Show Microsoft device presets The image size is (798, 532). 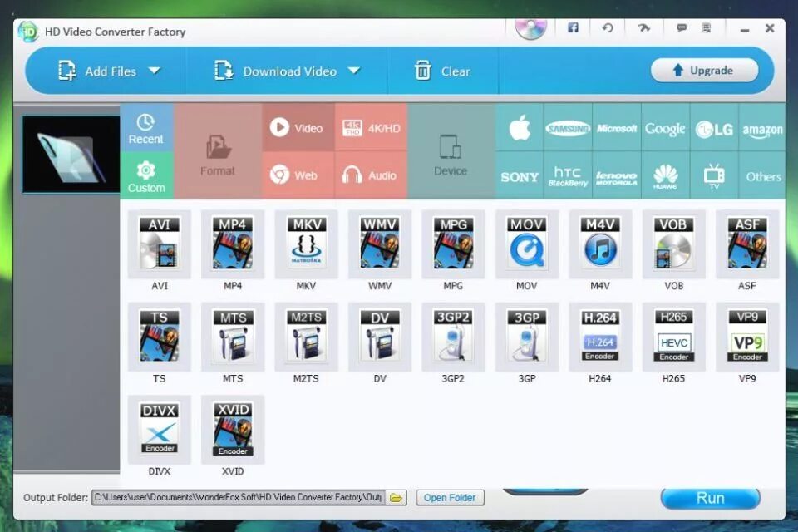pos(616,128)
